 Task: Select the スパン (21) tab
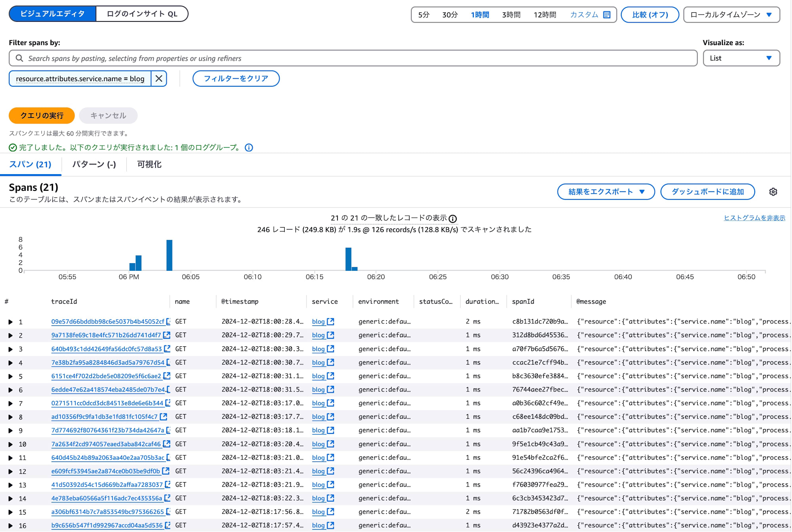30,164
